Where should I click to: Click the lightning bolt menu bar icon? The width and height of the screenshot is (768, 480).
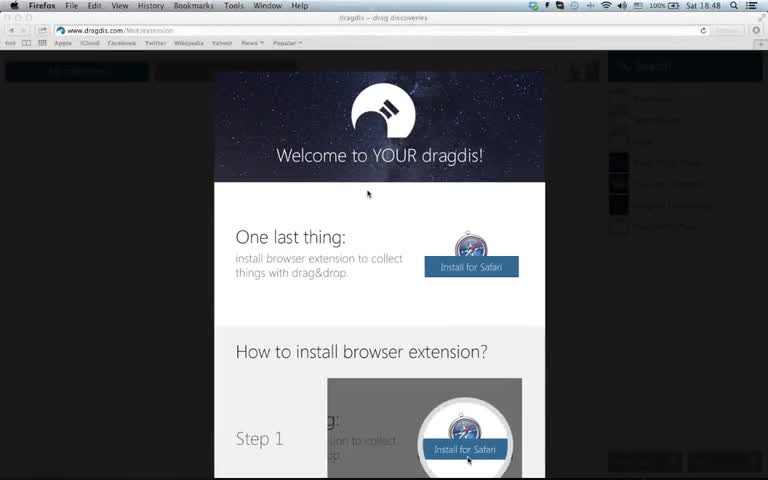tap(547, 6)
